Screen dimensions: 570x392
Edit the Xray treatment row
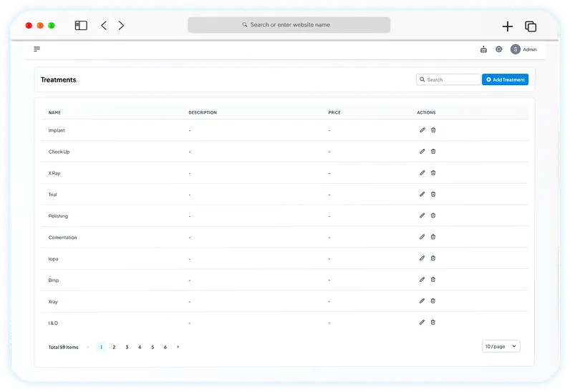coord(422,301)
